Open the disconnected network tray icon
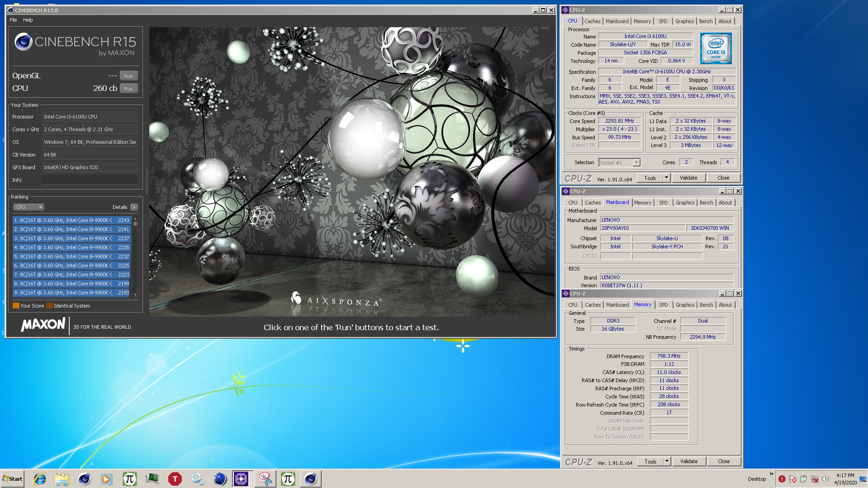Image resolution: width=868 pixels, height=488 pixels. click(x=814, y=479)
